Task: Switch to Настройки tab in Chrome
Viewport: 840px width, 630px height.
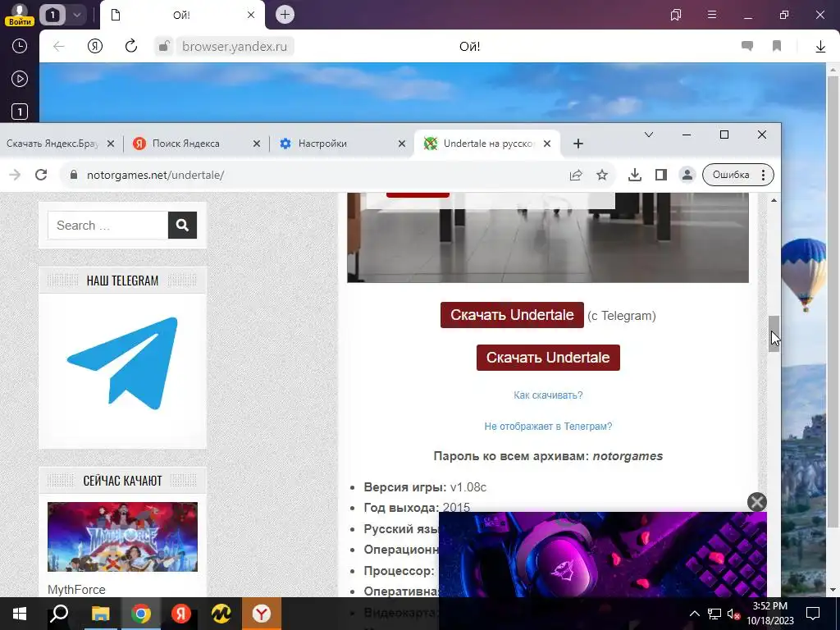Action: (x=322, y=144)
